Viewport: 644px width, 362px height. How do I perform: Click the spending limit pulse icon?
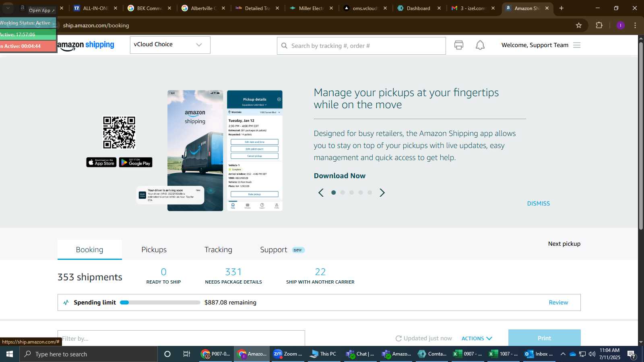pyautogui.click(x=66, y=302)
